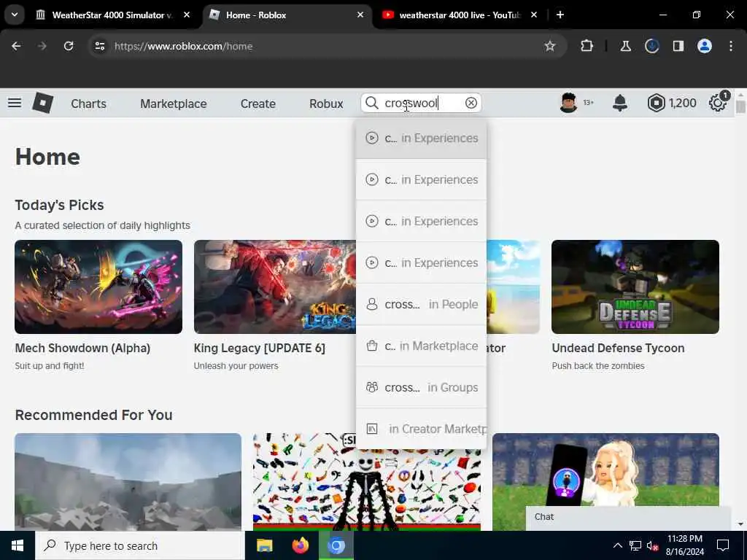
Task: Click the 'Undead Defense Tycoon' title
Action: (618, 348)
